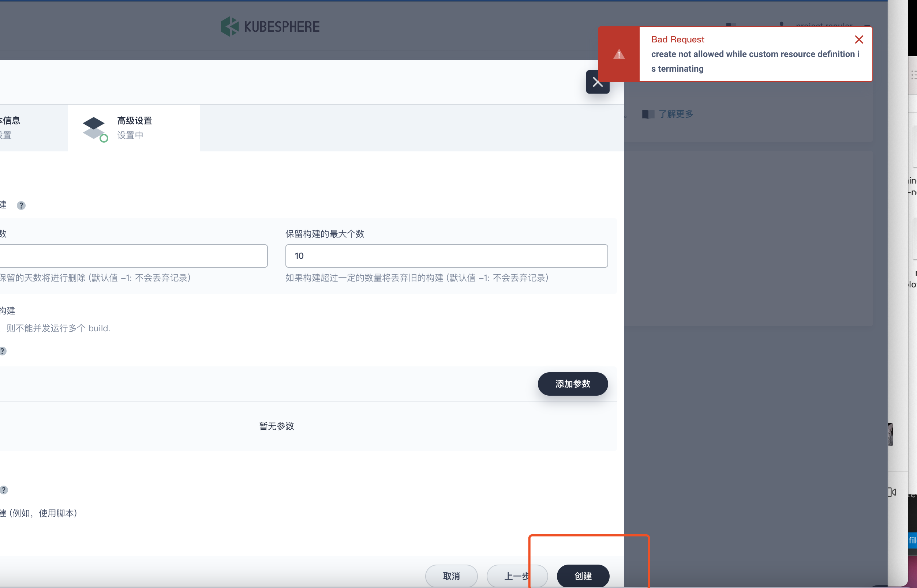Click the KubeSphere logo

coord(270,26)
